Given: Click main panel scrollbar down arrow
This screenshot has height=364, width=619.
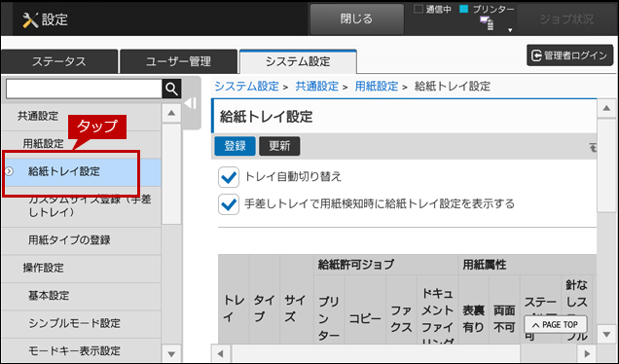Looking at the screenshot, I should click(x=606, y=335).
